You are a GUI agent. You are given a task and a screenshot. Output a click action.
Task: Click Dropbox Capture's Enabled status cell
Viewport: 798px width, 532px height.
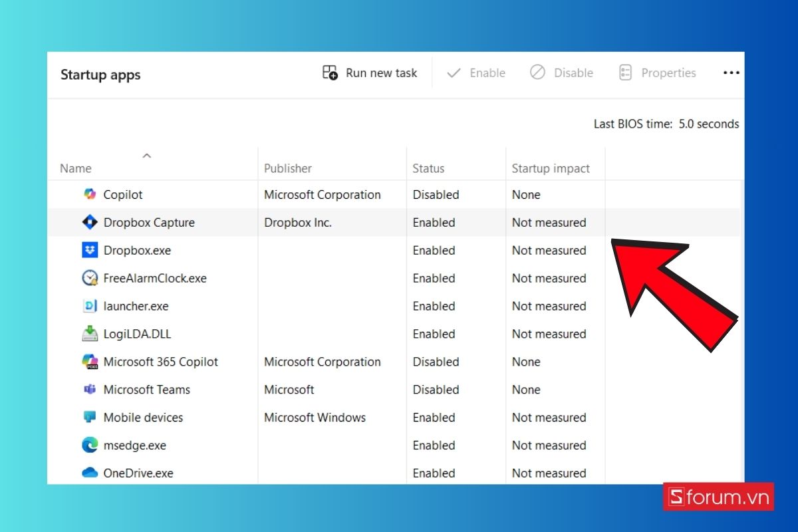click(434, 223)
